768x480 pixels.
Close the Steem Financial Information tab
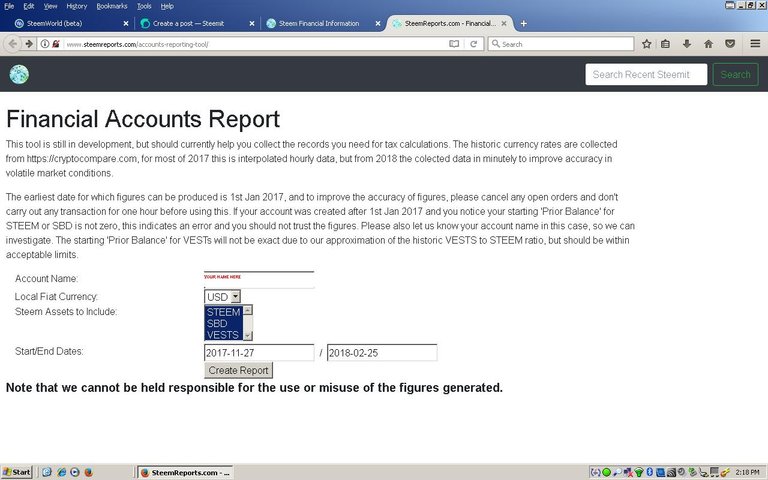click(378, 23)
